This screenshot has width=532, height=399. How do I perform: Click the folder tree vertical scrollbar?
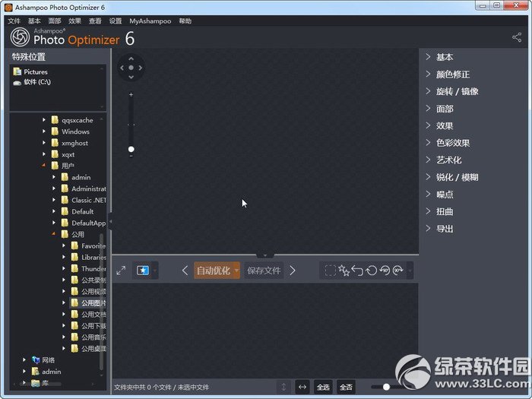(x=101, y=300)
